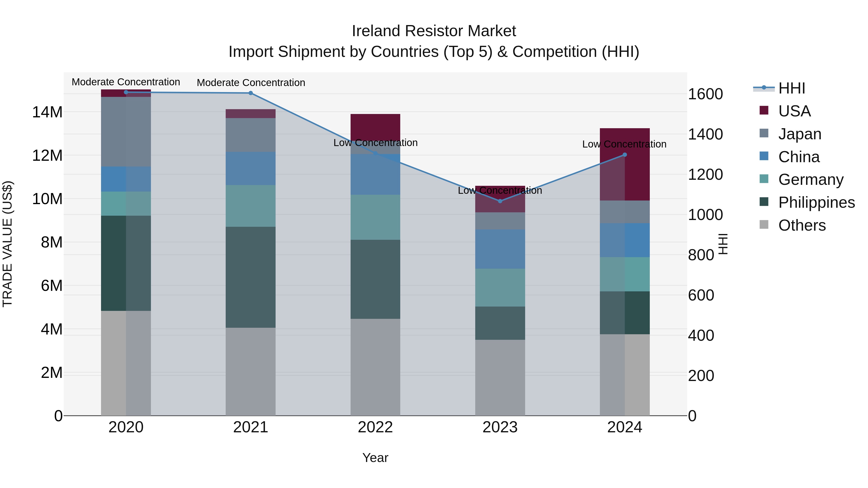The image size is (868, 488).
Task: Click the Others gray legend swatch
Action: coord(764,225)
